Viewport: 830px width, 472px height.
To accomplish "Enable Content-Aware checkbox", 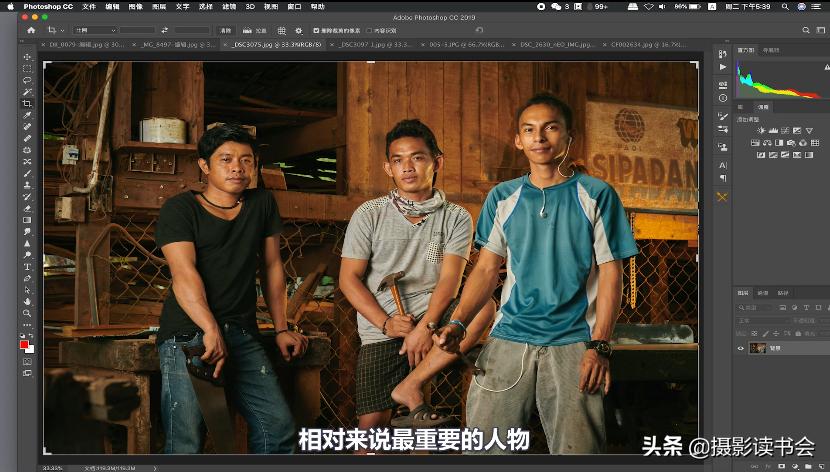I will pyautogui.click(x=369, y=30).
